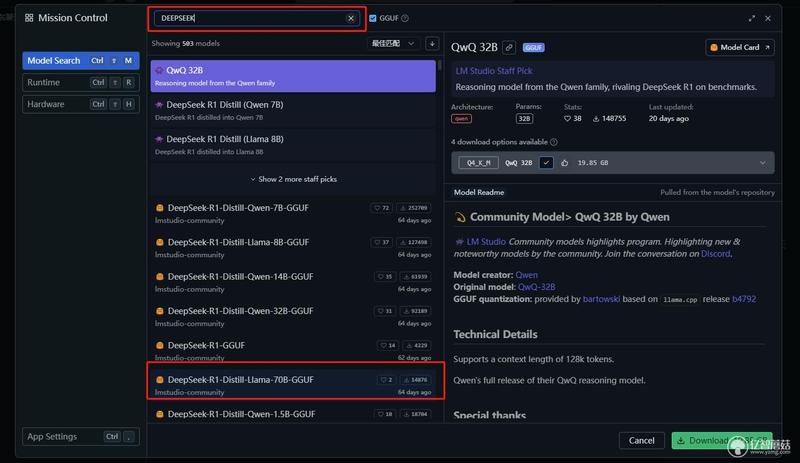Click the Cancel button

tap(641, 441)
